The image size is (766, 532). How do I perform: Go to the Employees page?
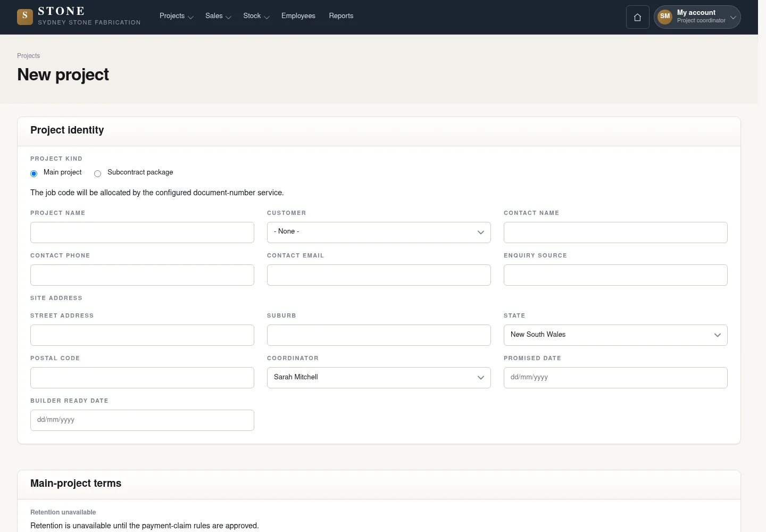coord(298,16)
